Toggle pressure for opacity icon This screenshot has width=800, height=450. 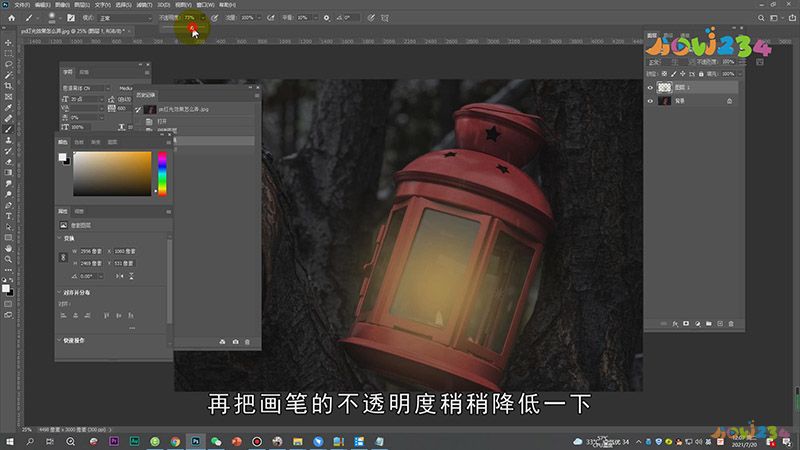pos(215,18)
